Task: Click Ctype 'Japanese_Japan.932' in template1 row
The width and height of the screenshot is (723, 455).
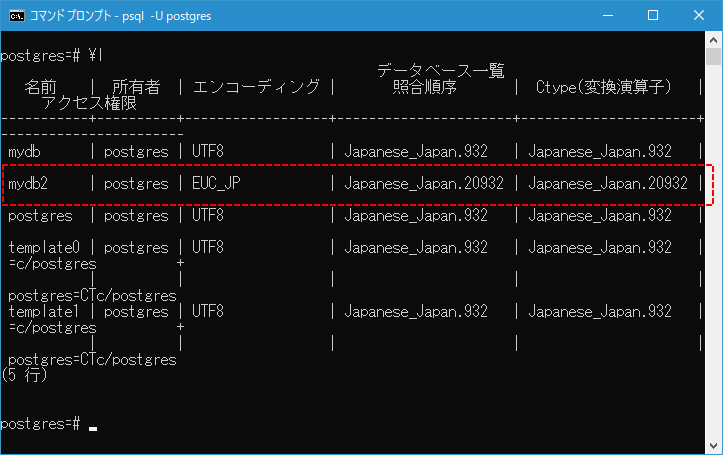Action: (x=600, y=312)
